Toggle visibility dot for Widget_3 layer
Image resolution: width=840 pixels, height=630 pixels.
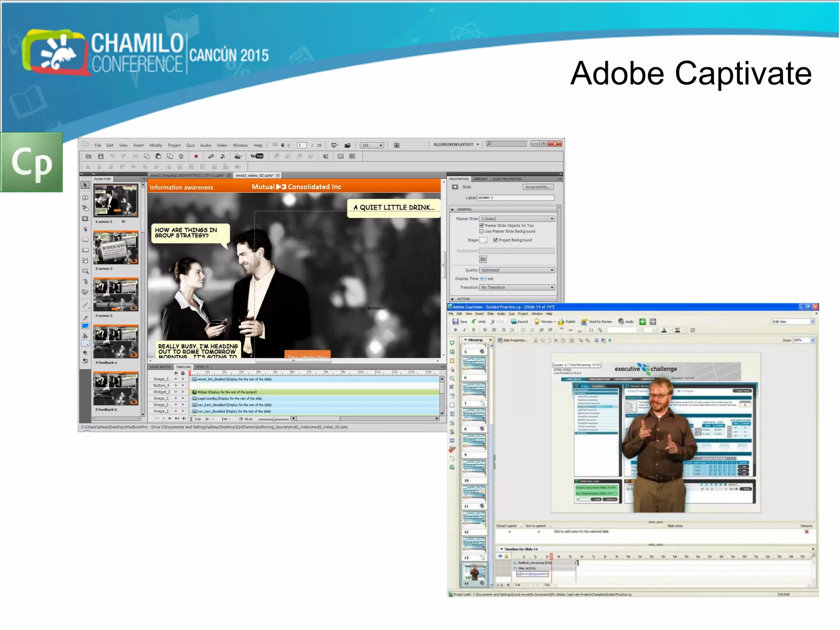(176, 392)
